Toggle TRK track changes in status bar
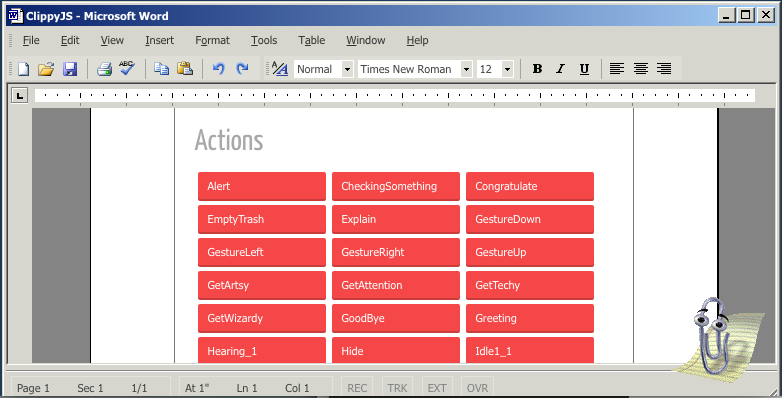Screen dimensions: 782x398 coord(397,388)
